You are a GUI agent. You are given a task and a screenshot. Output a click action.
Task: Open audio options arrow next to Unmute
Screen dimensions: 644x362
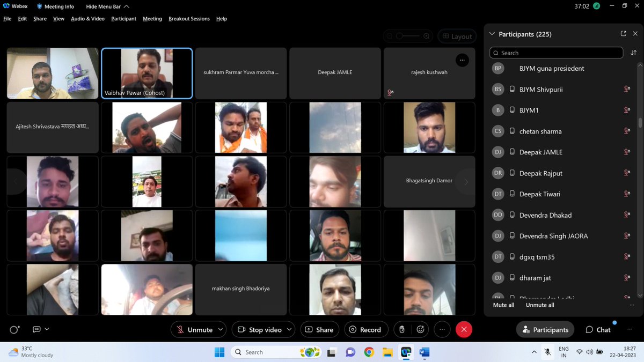tap(221, 330)
